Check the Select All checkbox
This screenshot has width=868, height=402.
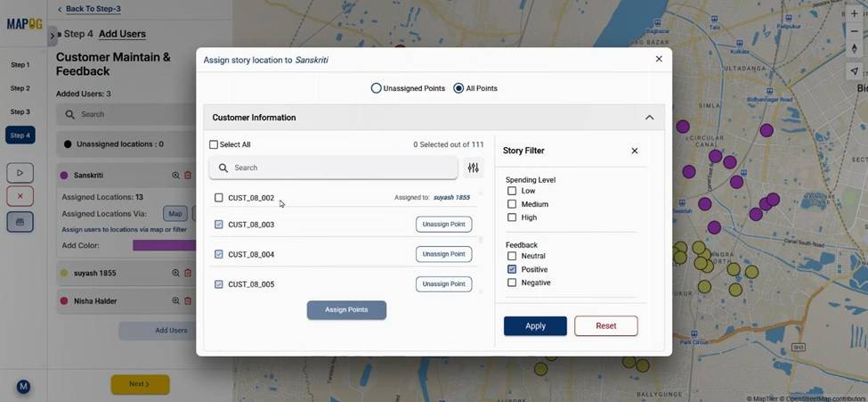pyautogui.click(x=214, y=144)
